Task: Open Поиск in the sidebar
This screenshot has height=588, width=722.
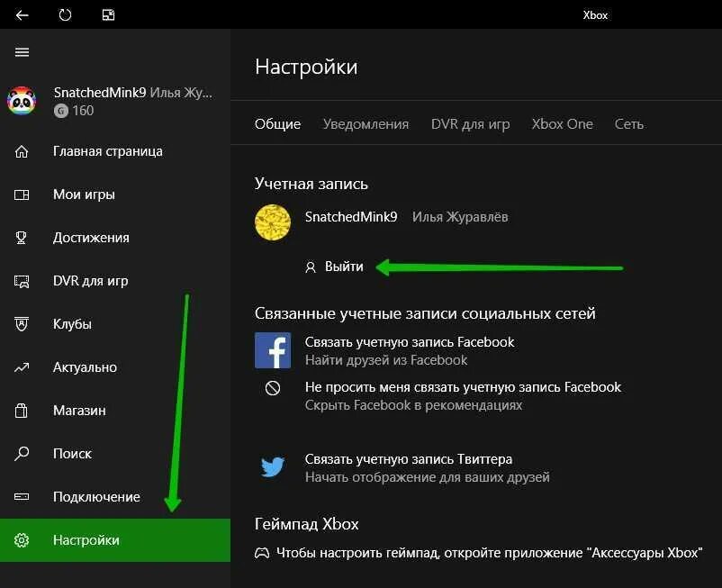Action: 115,454
